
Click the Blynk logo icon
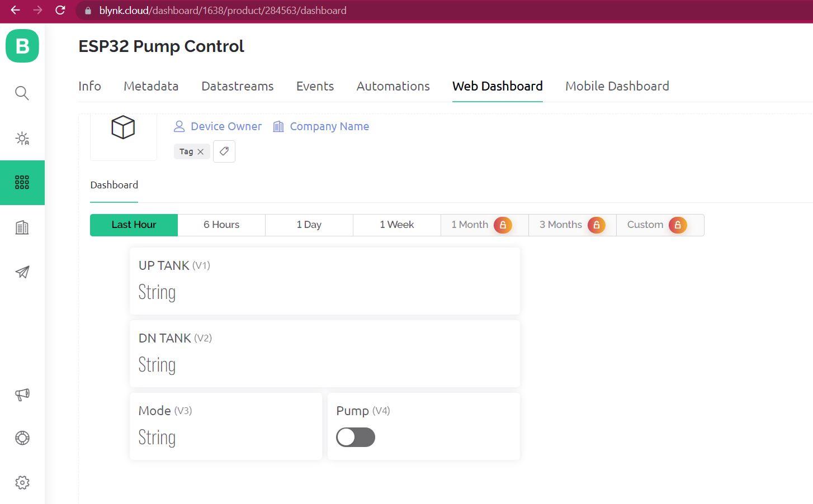pos(22,46)
